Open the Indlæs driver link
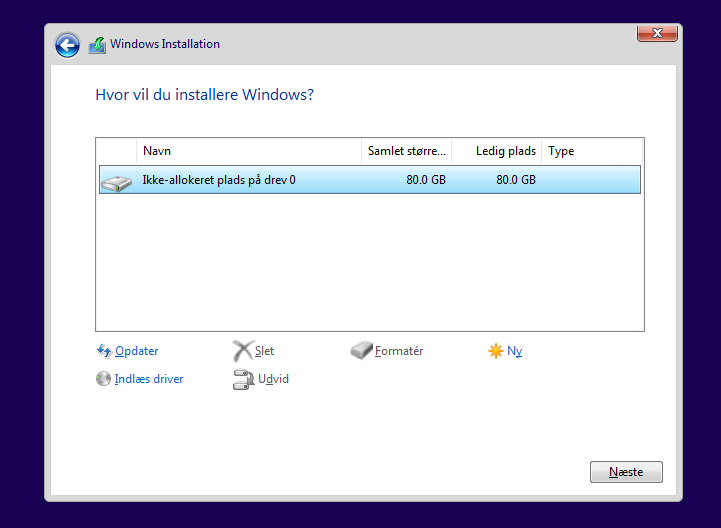 coord(149,379)
